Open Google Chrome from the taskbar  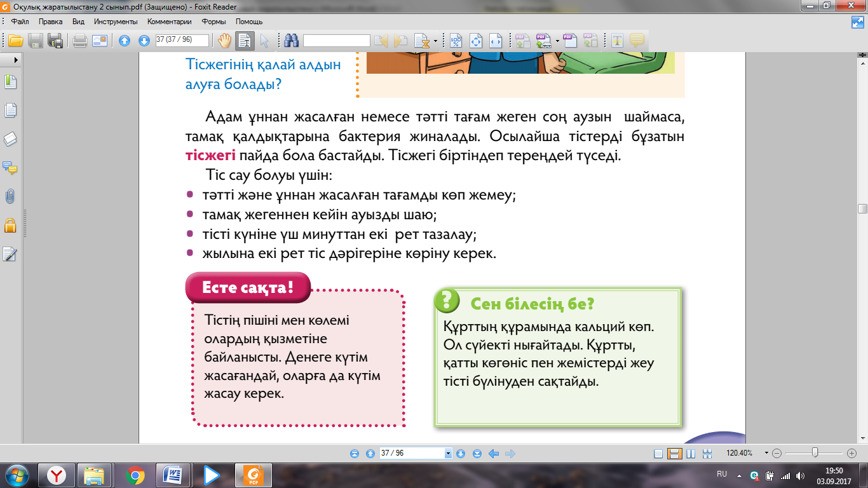(x=134, y=475)
